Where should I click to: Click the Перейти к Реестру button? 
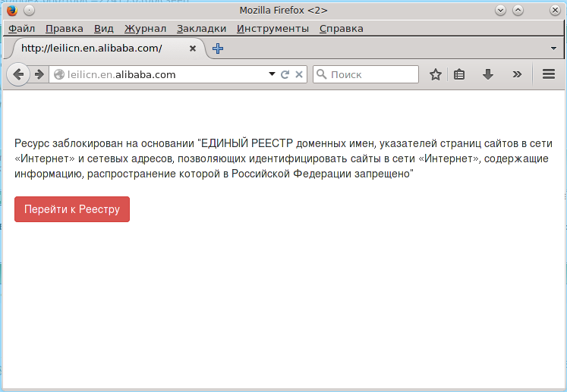point(72,209)
